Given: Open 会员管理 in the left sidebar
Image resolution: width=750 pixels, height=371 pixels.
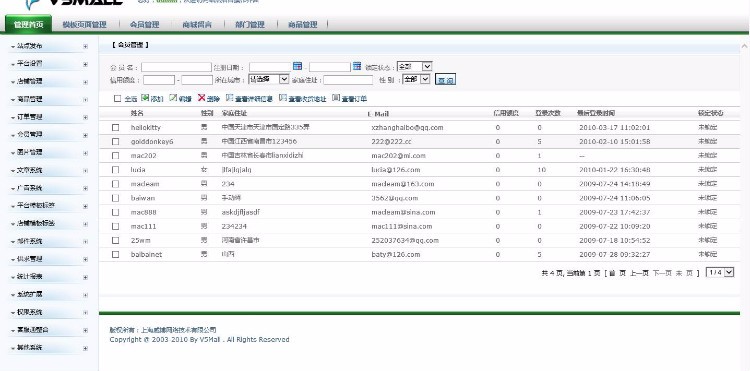Looking at the screenshot, I should pyautogui.click(x=30, y=135).
